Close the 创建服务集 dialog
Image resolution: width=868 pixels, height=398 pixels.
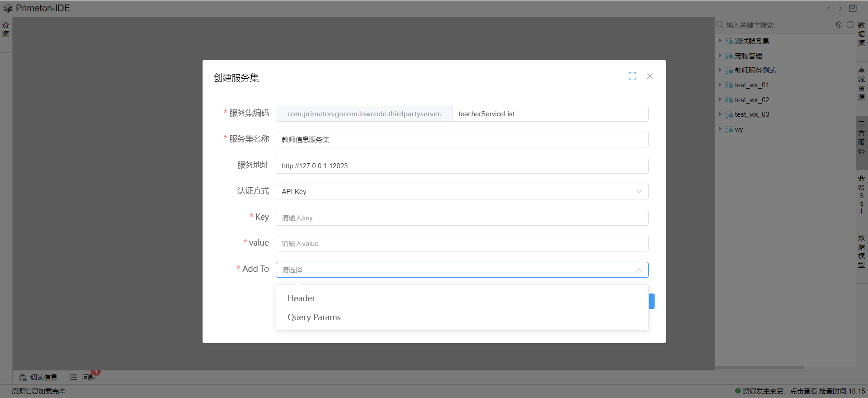(650, 76)
